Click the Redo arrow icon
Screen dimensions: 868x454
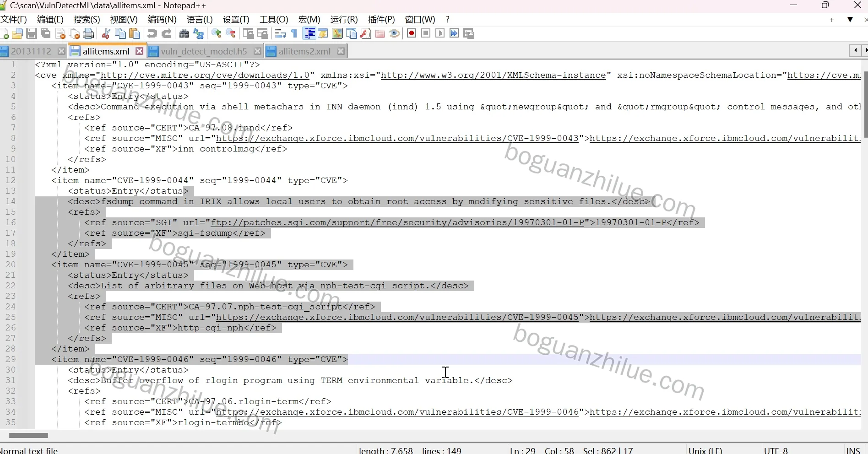[x=167, y=33]
